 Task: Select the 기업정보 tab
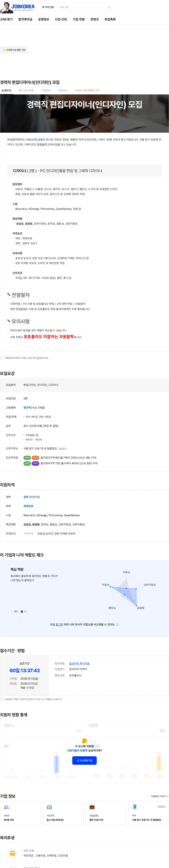tap(45, 90)
